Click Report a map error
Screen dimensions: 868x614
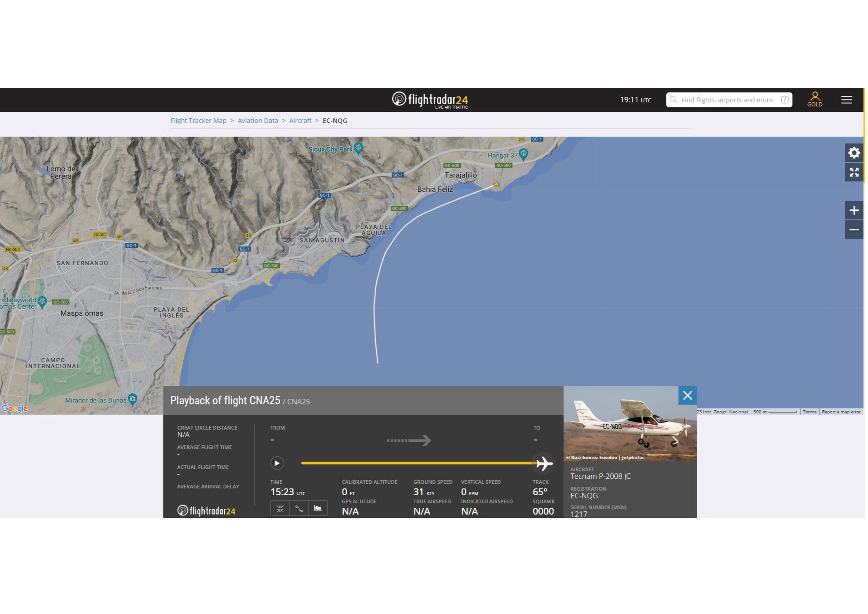click(842, 412)
